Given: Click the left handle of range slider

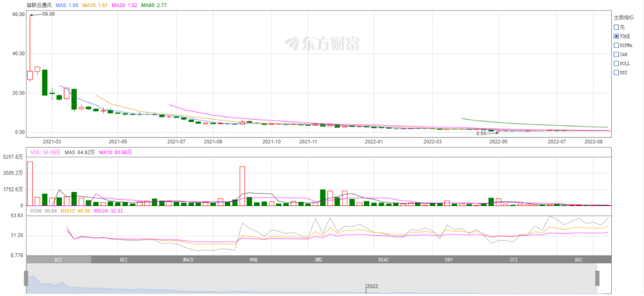Looking at the screenshot, I should click(26, 278).
